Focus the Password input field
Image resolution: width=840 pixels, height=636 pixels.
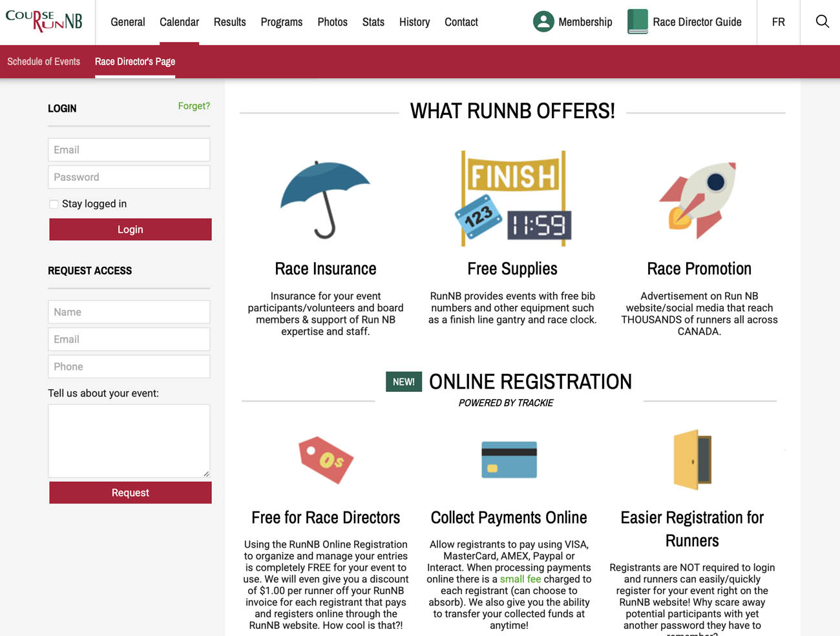click(129, 177)
